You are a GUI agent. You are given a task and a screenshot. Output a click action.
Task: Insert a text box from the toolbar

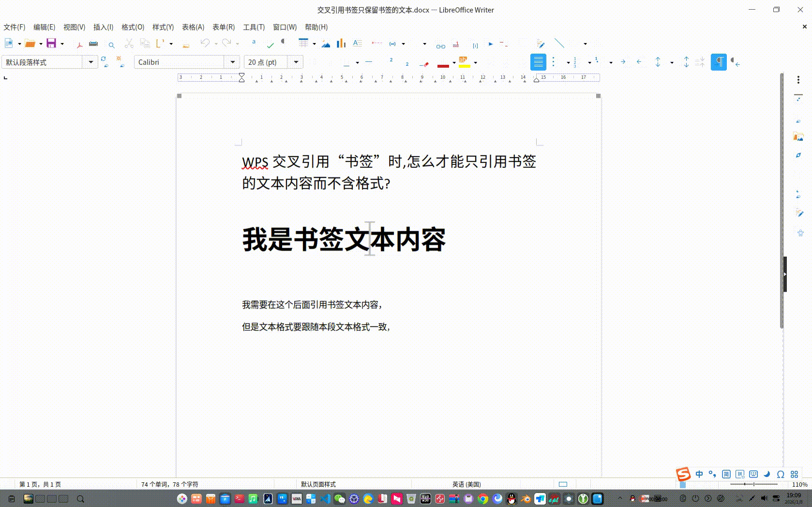pyautogui.click(x=358, y=44)
